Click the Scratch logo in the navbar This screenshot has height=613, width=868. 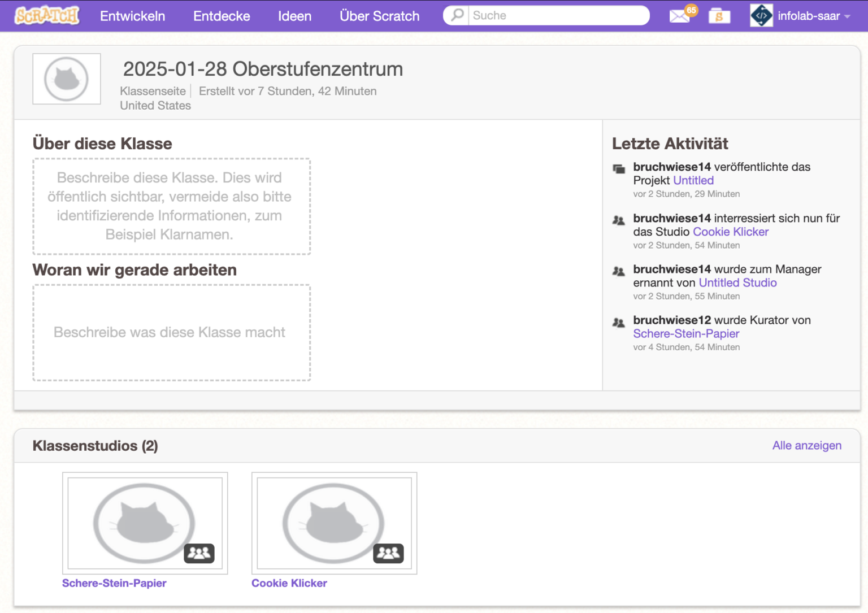(47, 15)
